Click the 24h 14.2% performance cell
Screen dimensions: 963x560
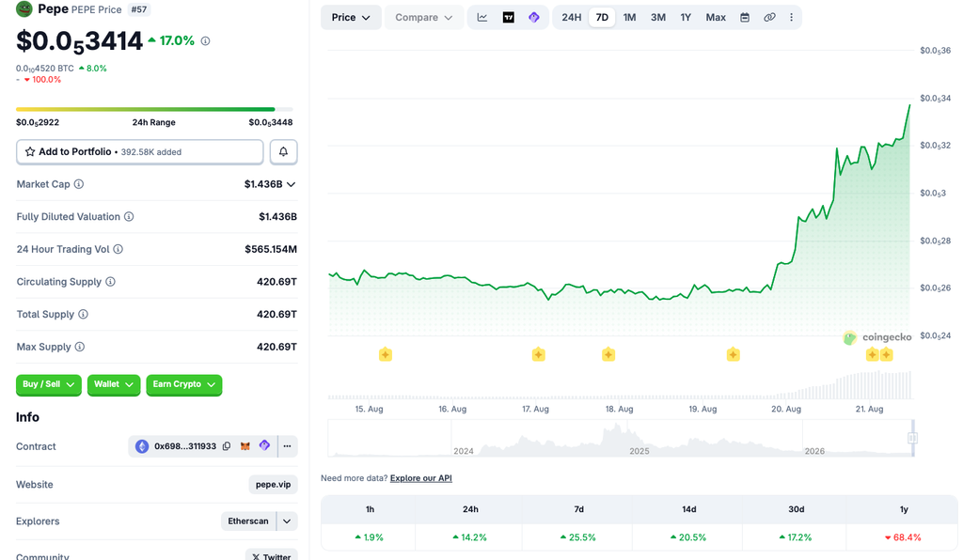pos(469,537)
